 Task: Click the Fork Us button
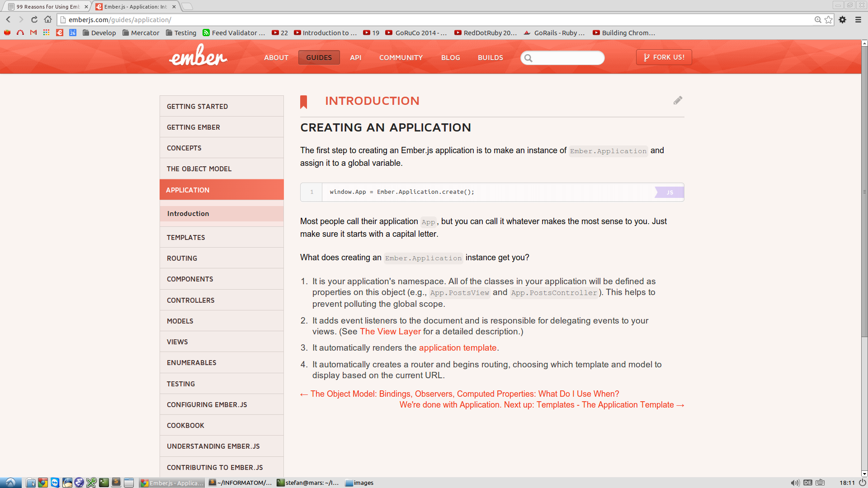664,57
